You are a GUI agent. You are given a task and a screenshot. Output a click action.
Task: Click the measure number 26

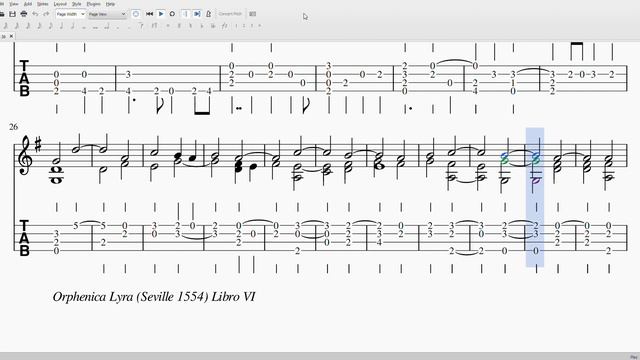pos(13,127)
